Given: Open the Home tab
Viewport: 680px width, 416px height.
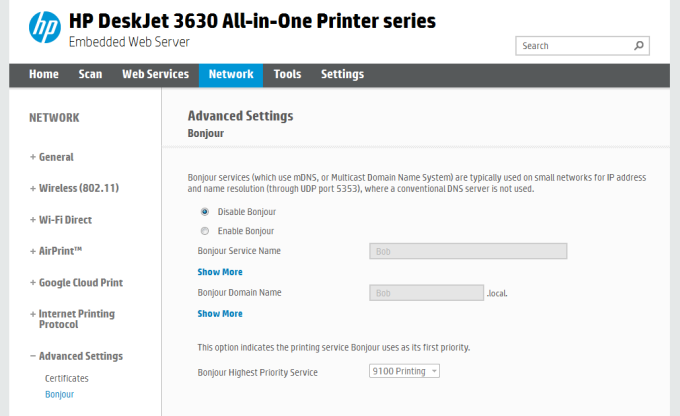Looking at the screenshot, I should click(43, 74).
